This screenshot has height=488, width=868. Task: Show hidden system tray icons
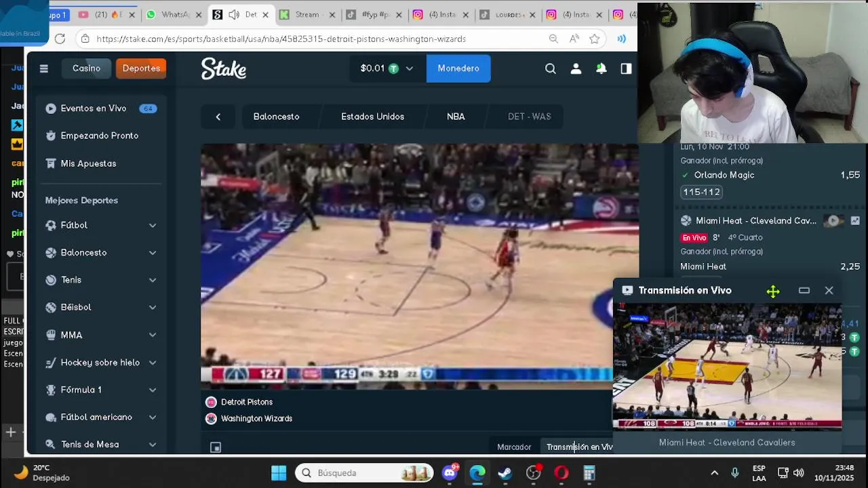click(714, 473)
